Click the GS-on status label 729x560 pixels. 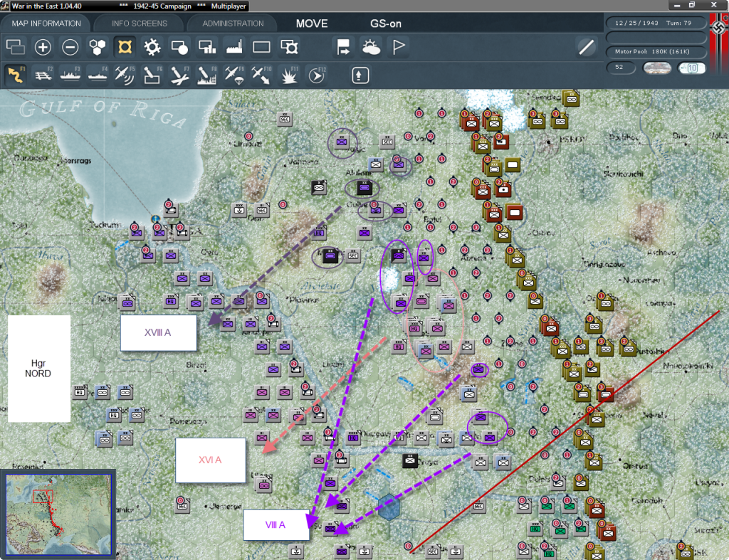point(385,23)
